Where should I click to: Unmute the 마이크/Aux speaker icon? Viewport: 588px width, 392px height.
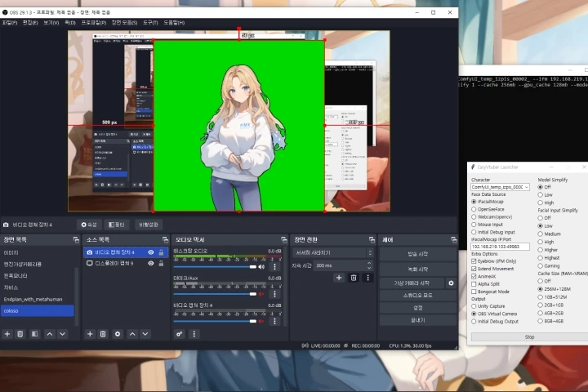point(261,294)
